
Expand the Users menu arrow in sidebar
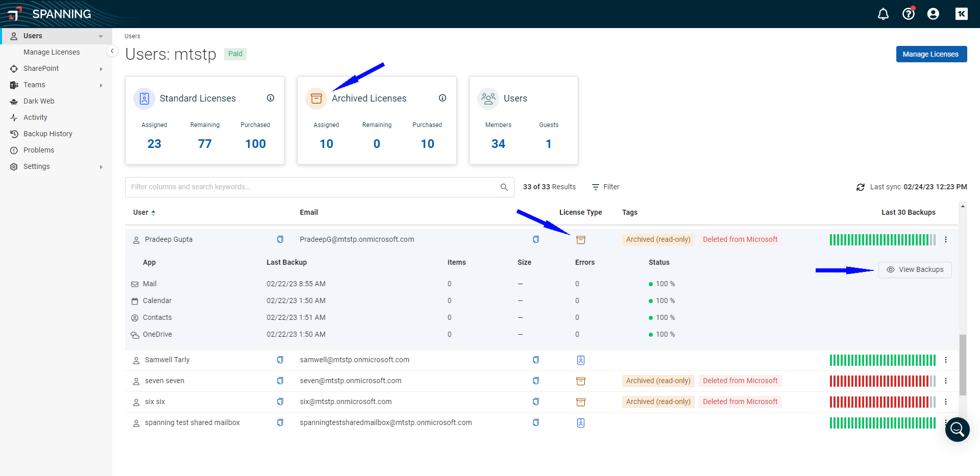[x=101, y=36]
